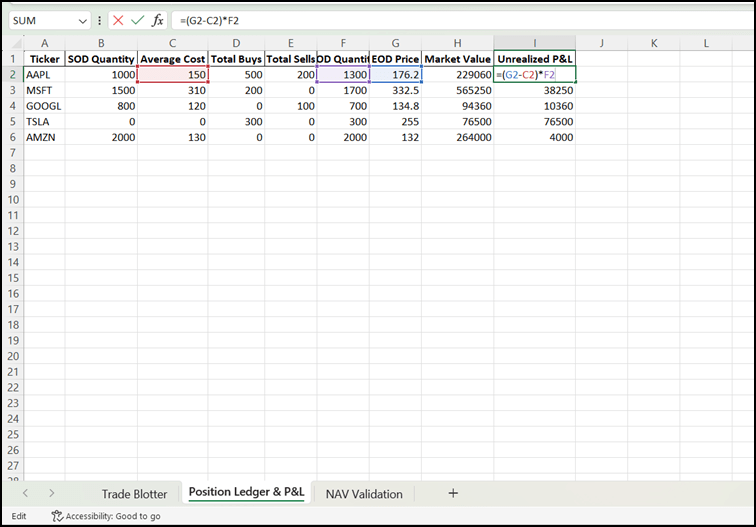Switch to the NAV Validation sheet

[364, 494]
